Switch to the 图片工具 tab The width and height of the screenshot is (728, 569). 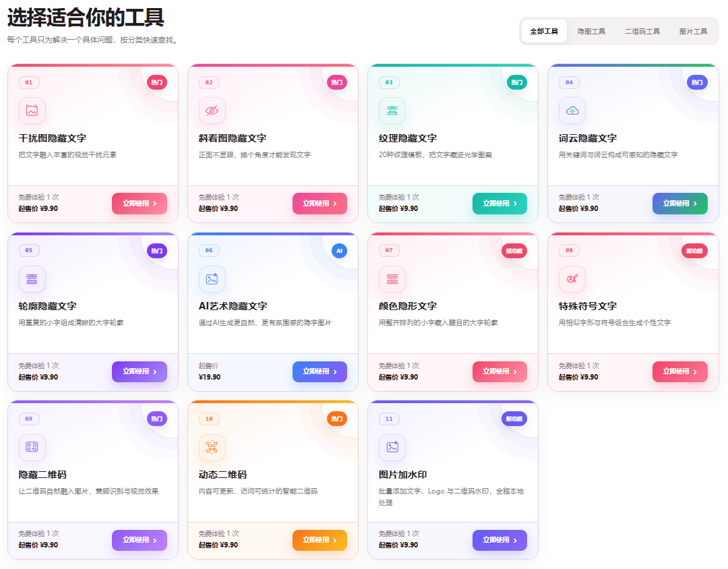click(693, 31)
